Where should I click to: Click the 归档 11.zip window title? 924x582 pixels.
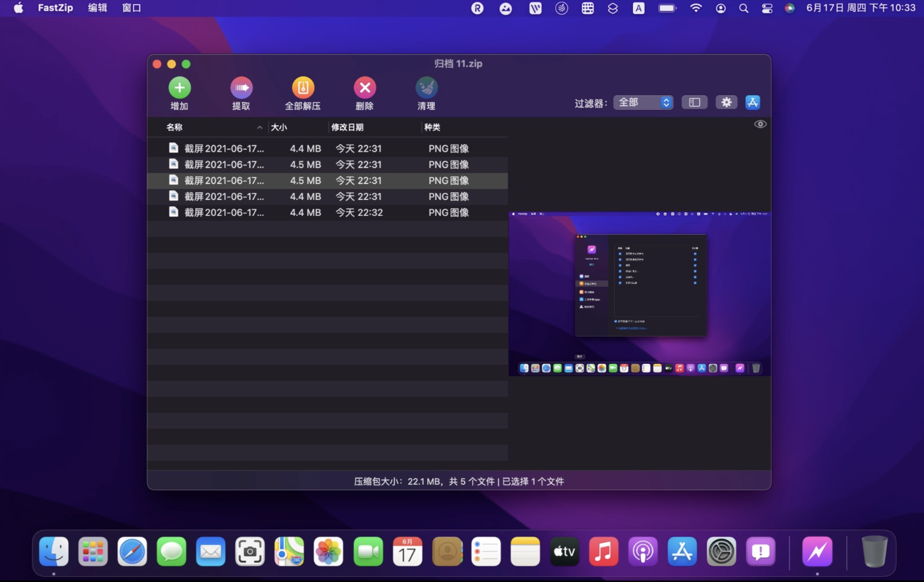[x=459, y=63]
